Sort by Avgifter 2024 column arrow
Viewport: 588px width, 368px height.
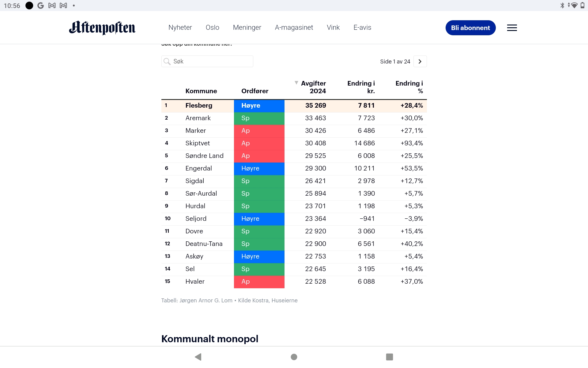coord(296,83)
